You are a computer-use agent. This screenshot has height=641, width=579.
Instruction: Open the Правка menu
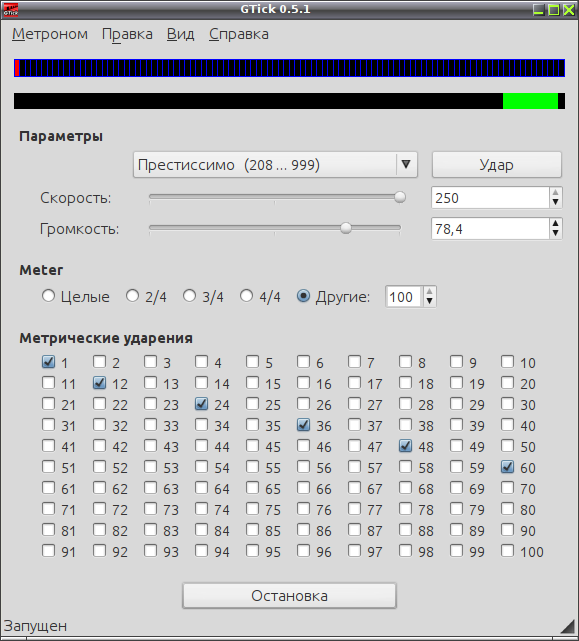tap(127, 34)
